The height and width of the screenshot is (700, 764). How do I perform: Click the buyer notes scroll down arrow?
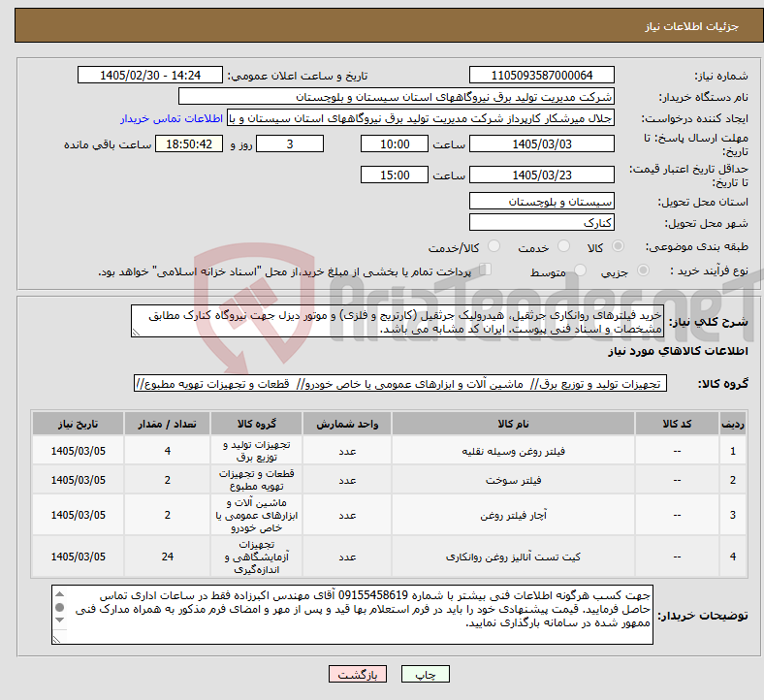pyautogui.click(x=59, y=620)
